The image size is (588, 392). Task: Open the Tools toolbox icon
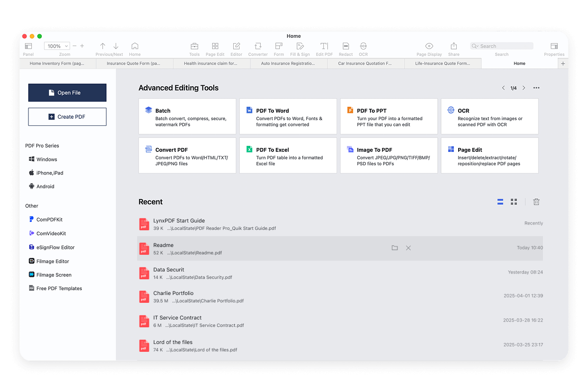(195, 46)
